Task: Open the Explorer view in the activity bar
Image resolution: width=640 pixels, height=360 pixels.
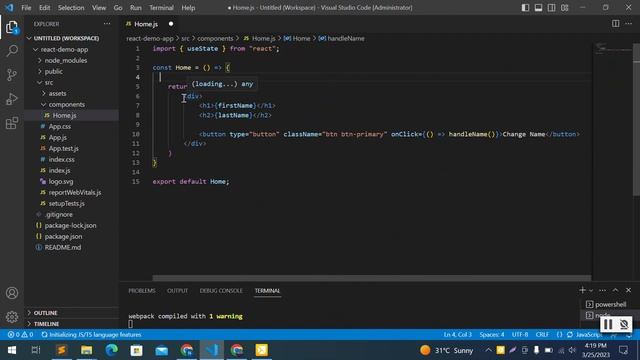Action: [x=12, y=27]
